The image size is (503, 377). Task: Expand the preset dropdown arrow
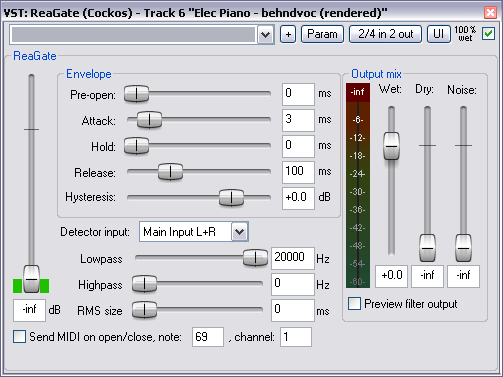pyautogui.click(x=265, y=34)
